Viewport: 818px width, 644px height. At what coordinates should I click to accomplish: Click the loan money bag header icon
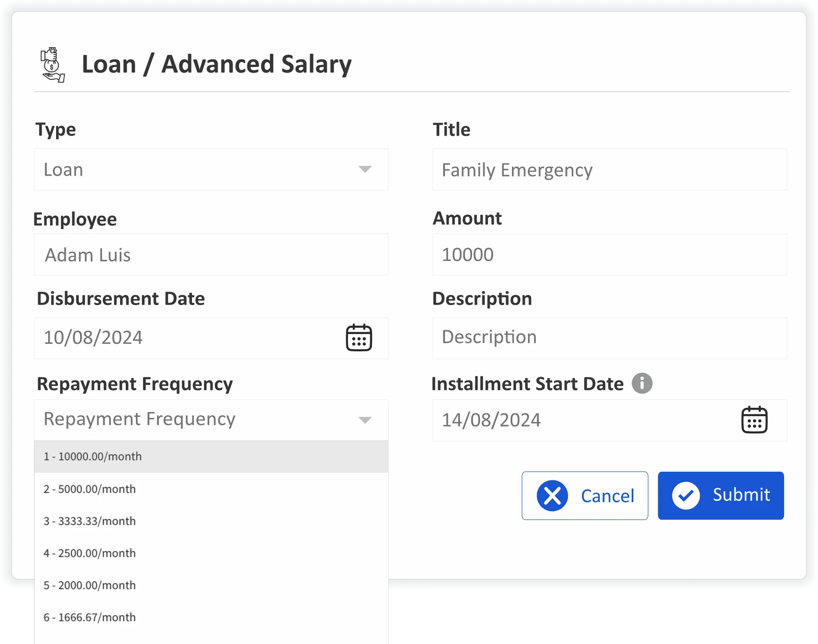click(x=53, y=64)
